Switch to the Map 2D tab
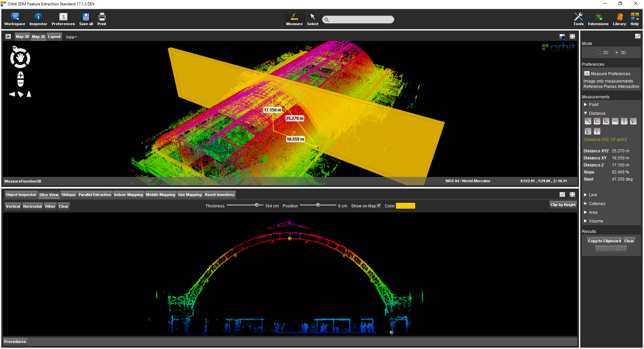The height and width of the screenshot is (349, 644). [x=22, y=37]
